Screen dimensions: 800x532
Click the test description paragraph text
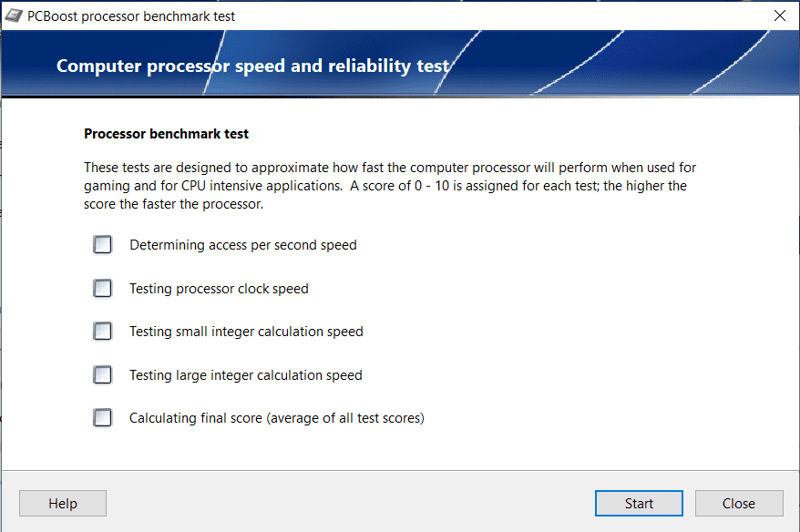click(x=390, y=186)
